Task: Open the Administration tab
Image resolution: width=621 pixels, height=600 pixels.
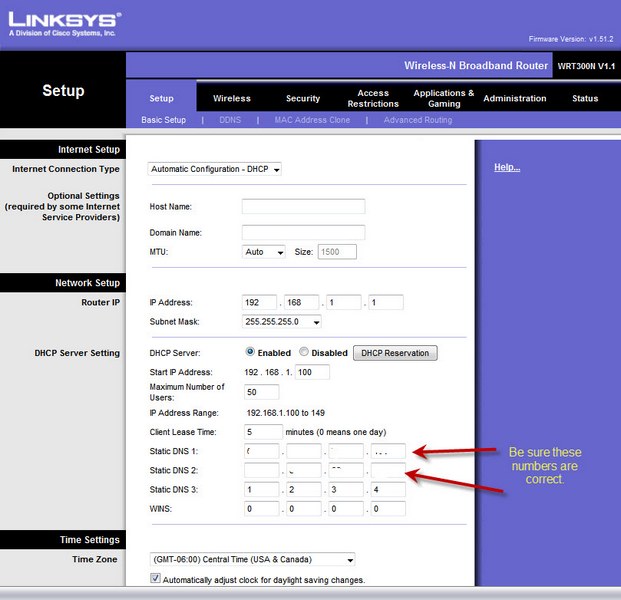Action: click(515, 99)
